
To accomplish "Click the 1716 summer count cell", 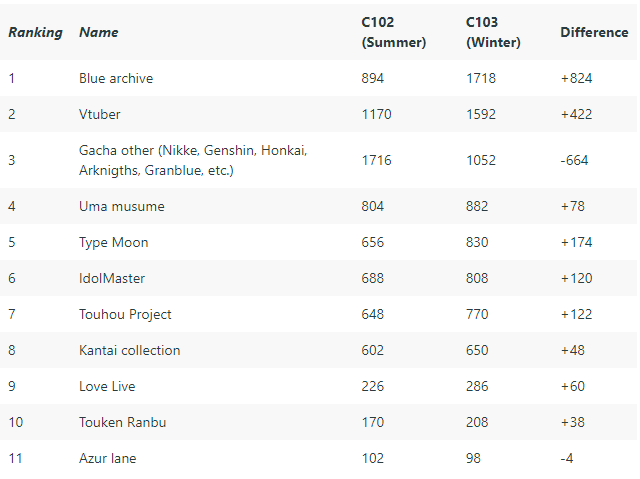I will tap(376, 160).
